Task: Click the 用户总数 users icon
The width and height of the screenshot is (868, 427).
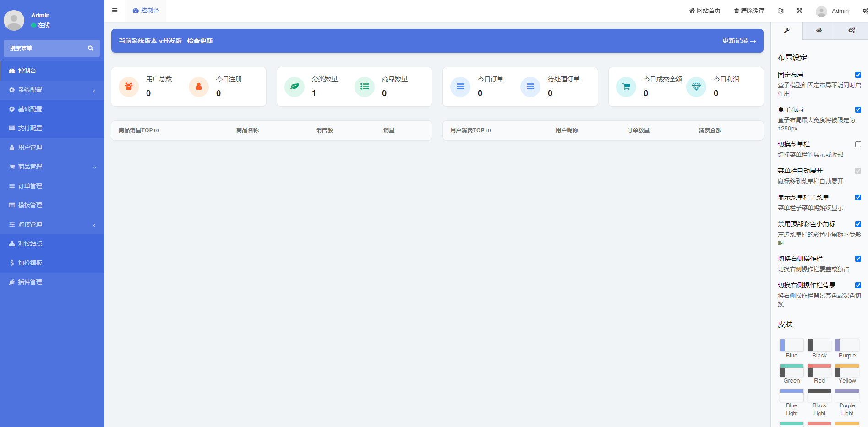Action: (129, 86)
